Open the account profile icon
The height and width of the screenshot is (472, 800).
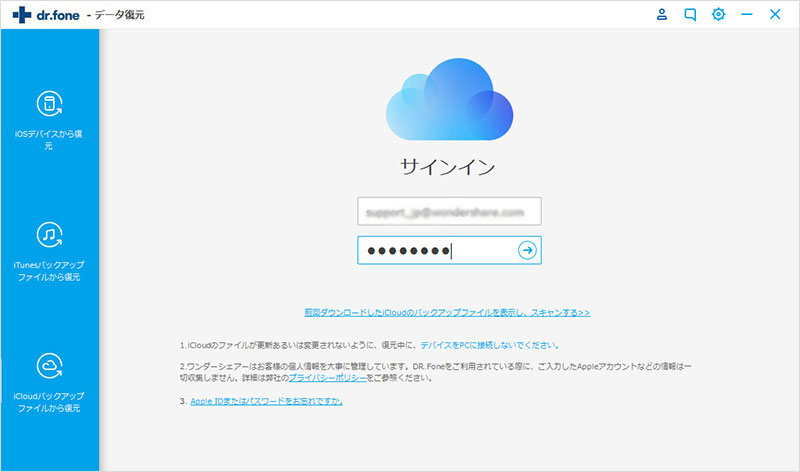[662, 14]
